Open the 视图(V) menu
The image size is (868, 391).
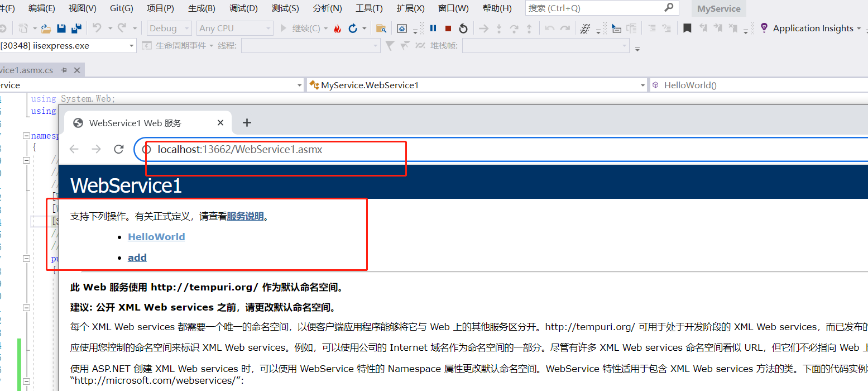coord(83,8)
